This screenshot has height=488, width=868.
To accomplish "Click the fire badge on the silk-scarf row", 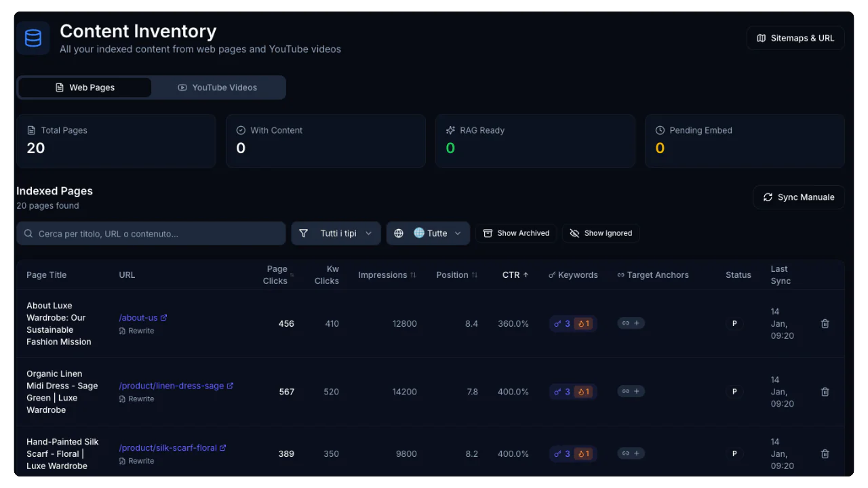I will tap(583, 453).
